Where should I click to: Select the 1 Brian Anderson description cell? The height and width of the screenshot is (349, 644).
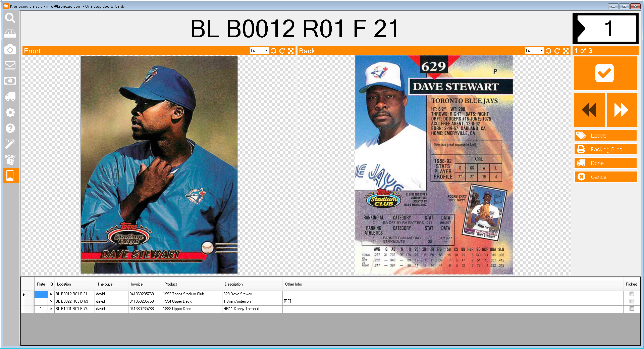[252, 301]
